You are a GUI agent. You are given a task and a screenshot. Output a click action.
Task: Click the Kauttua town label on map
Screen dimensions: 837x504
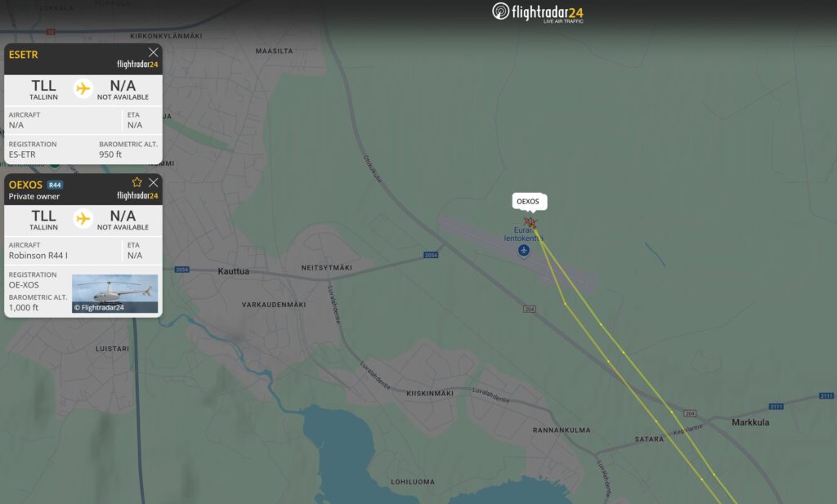click(233, 271)
